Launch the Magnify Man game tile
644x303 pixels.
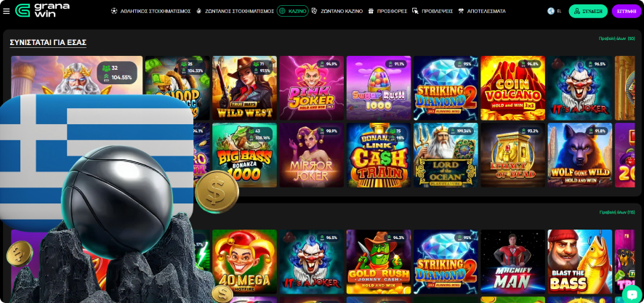(513, 262)
